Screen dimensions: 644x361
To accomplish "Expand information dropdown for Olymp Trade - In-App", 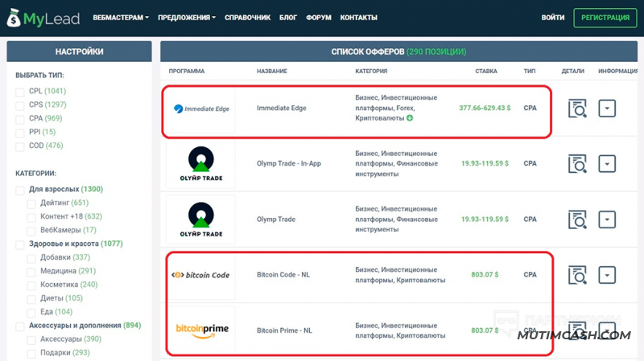I will pos(607,164).
